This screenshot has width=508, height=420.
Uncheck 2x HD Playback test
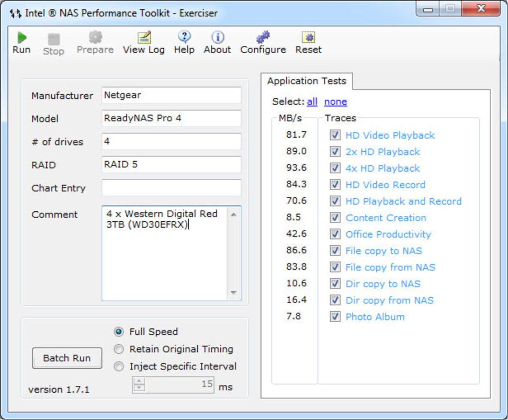click(335, 151)
